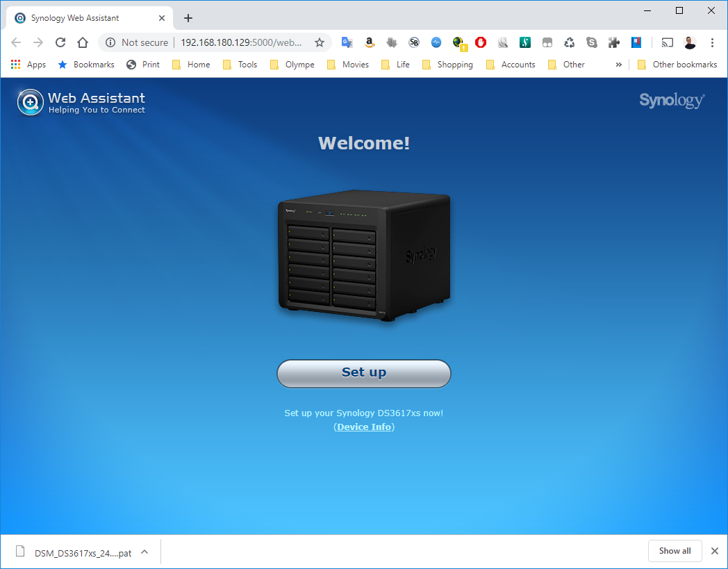
Task: Open the Accounts bookmarks folder
Action: tap(511, 65)
